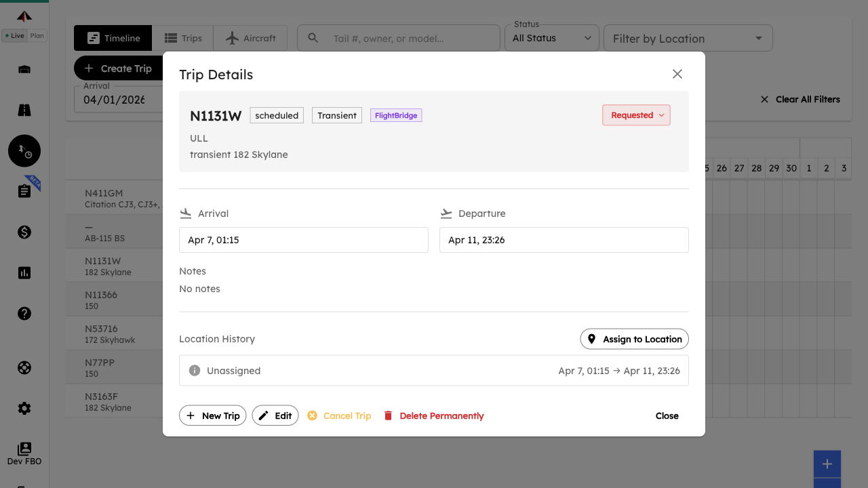Click Cancel Trip
868x488 pixels.
pyautogui.click(x=339, y=416)
